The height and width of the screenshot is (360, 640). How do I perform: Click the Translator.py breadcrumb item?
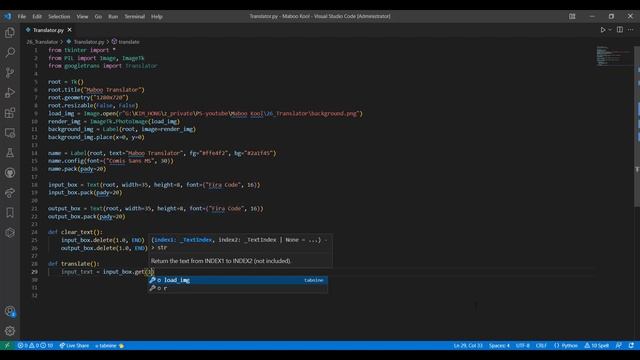(85, 42)
